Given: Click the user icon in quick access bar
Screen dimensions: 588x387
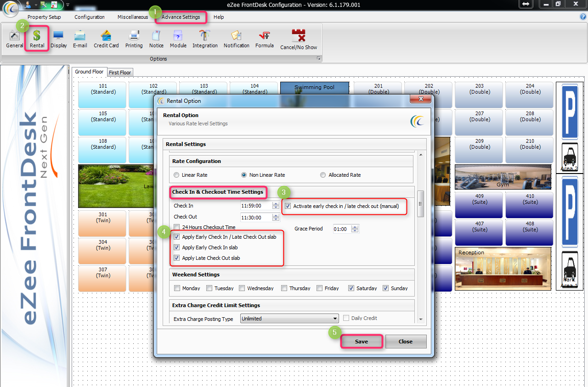Looking at the screenshot, I should [27, 5].
